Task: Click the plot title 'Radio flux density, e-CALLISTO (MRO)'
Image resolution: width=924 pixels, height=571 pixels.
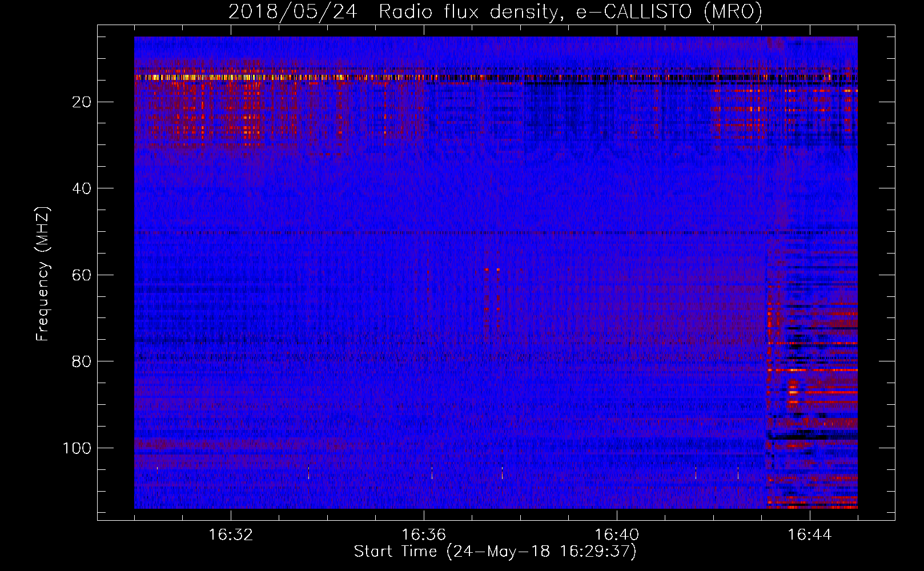Action: click(571, 12)
